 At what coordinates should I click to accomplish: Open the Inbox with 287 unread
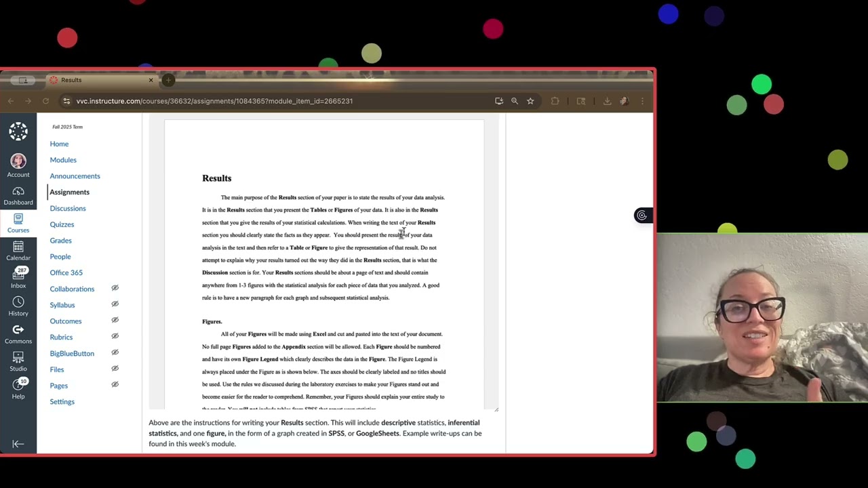pyautogui.click(x=18, y=279)
